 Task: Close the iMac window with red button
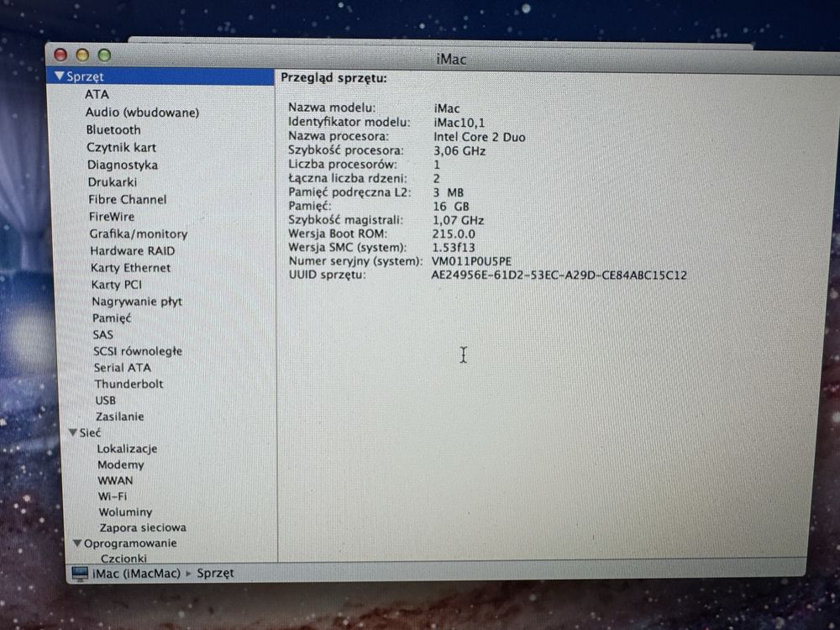coord(60,55)
